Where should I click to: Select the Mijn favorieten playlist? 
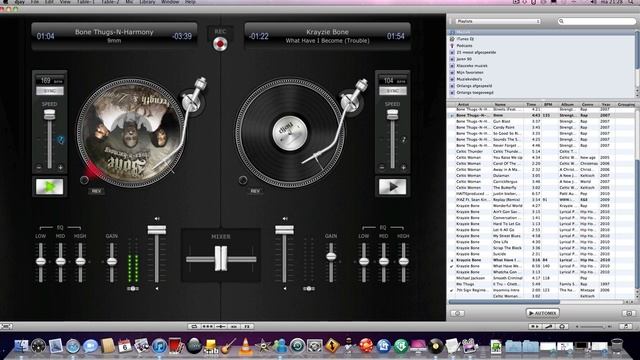470,72
